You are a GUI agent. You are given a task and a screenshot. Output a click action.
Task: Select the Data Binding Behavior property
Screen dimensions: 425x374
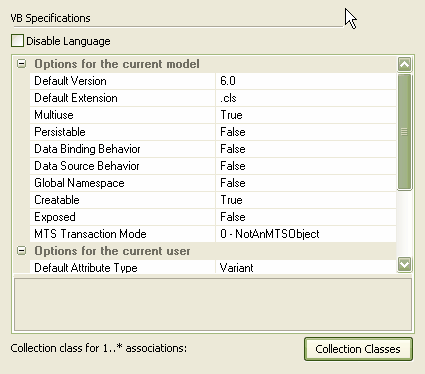click(123, 149)
